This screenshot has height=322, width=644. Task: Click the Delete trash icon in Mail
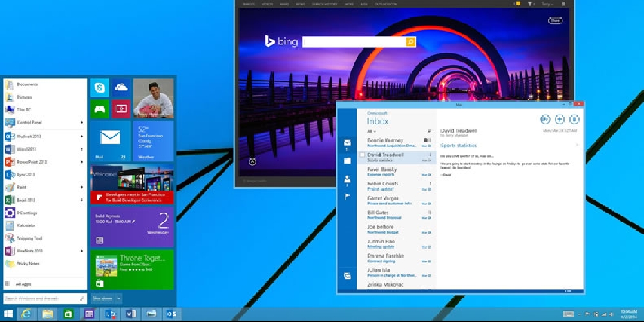click(574, 119)
